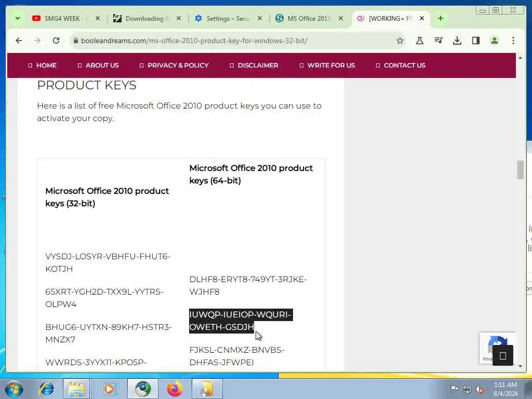Open Action Center flag tray icon
Image resolution: width=532 pixels, height=399 pixels.
click(454, 389)
